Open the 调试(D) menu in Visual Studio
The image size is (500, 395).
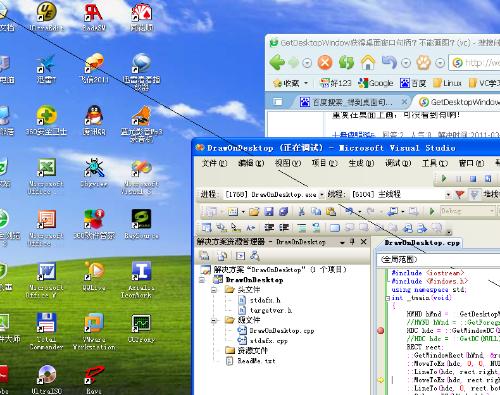click(x=398, y=163)
